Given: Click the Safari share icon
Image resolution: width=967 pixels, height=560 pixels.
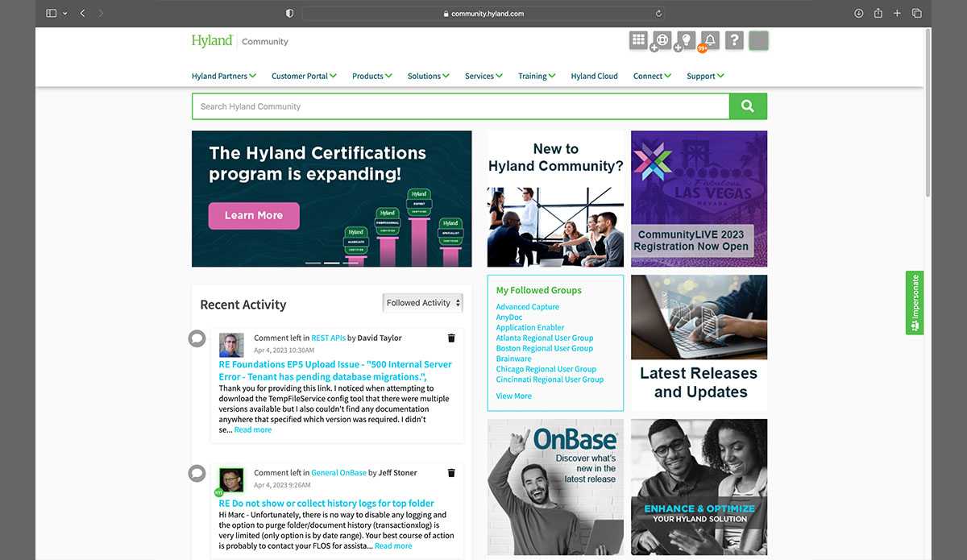Looking at the screenshot, I should pyautogui.click(x=878, y=14).
